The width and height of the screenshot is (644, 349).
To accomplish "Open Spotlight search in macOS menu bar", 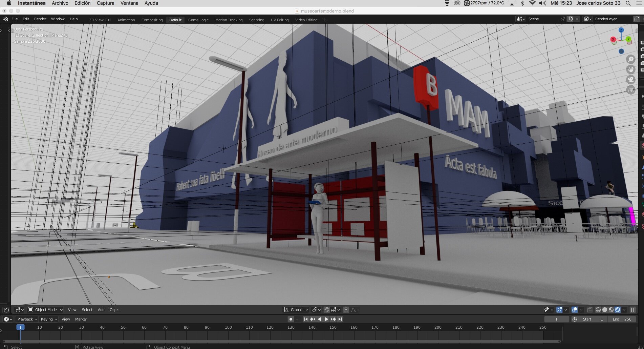I will point(628,3).
